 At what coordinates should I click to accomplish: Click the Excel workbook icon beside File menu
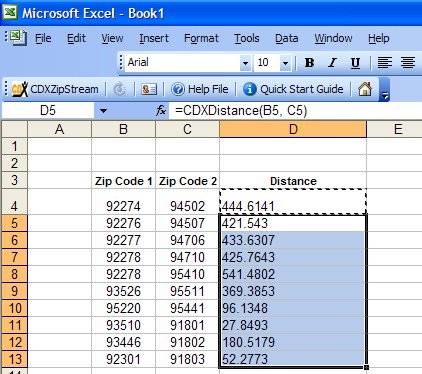click(x=18, y=38)
